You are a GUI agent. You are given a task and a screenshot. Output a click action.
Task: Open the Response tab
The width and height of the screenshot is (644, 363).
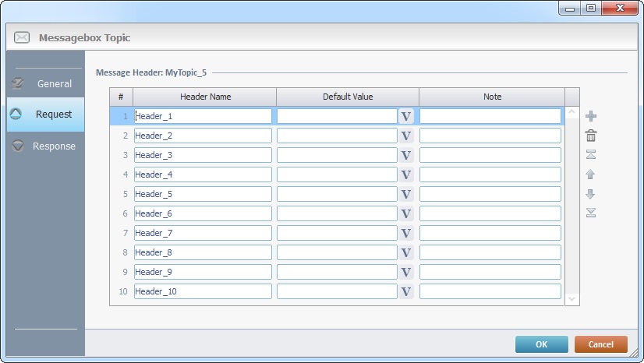point(45,146)
